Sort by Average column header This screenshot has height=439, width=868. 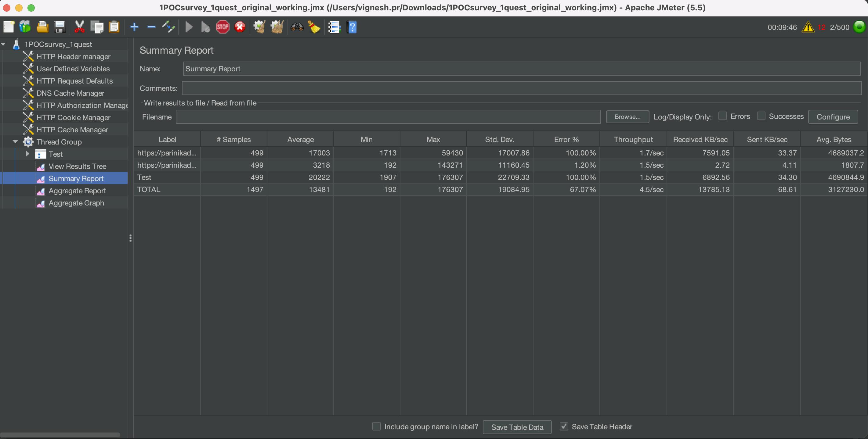(x=300, y=139)
